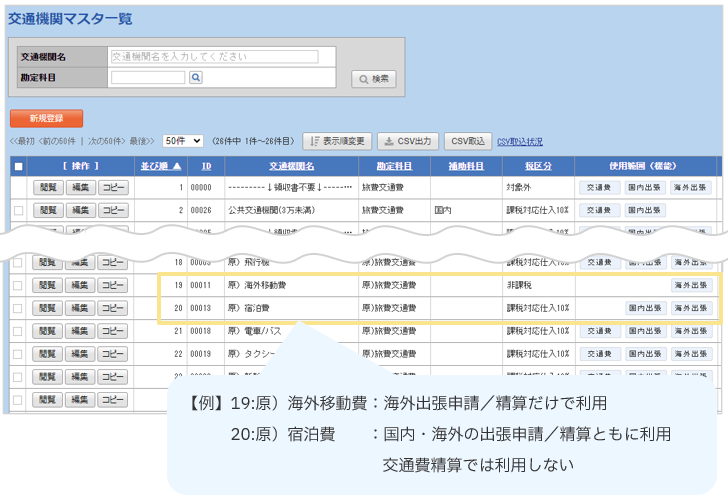Toggle the select-all checkbox in table header
Image resolution: width=728 pixels, height=498 pixels.
coord(18,166)
